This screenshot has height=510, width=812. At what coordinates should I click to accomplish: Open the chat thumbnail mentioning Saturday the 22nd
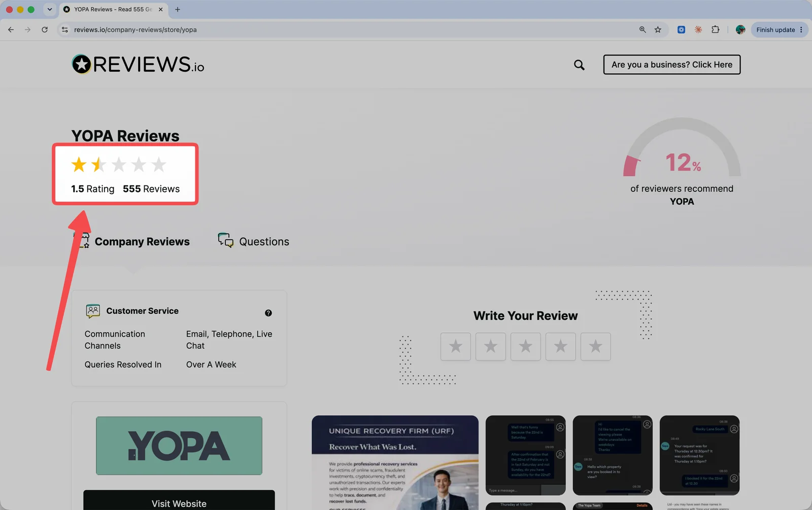coord(525,455)
